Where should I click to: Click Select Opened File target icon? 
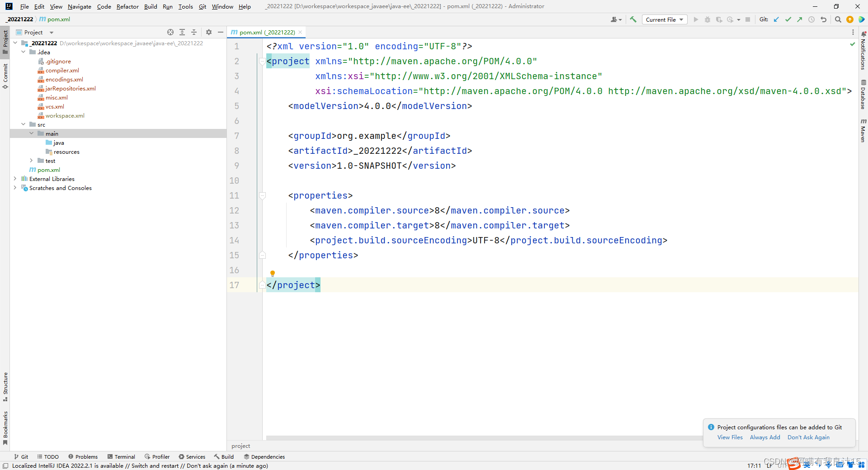170,32
